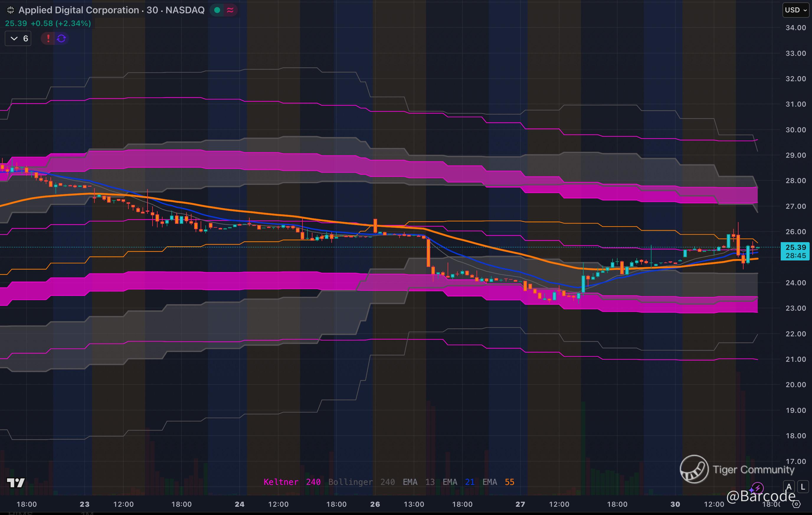
Task: Click the red exclamation error icon
Action: (48, 38)
